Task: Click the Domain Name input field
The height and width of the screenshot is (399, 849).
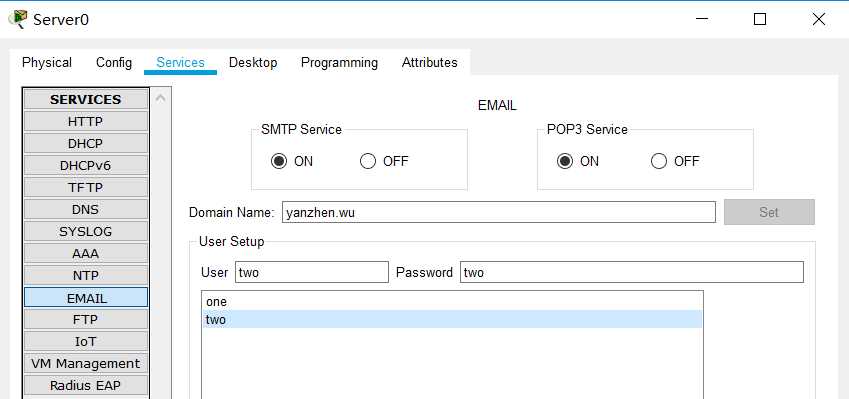Action: [499, 212]
